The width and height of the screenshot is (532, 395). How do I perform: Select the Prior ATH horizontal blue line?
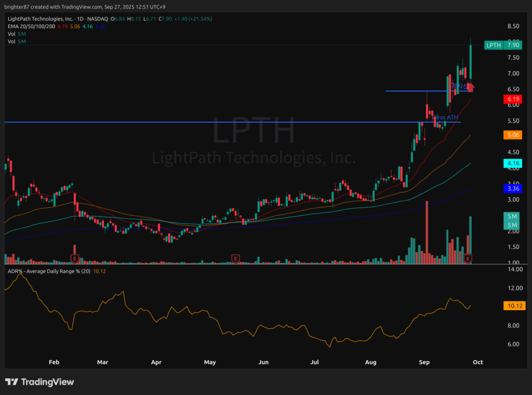pyautogui.click(x=232, y=122)
